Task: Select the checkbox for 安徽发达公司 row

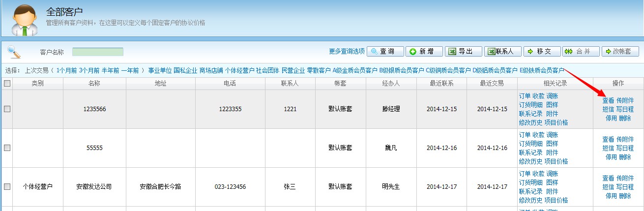Action: pyautogui.click(x=7, y=186)
